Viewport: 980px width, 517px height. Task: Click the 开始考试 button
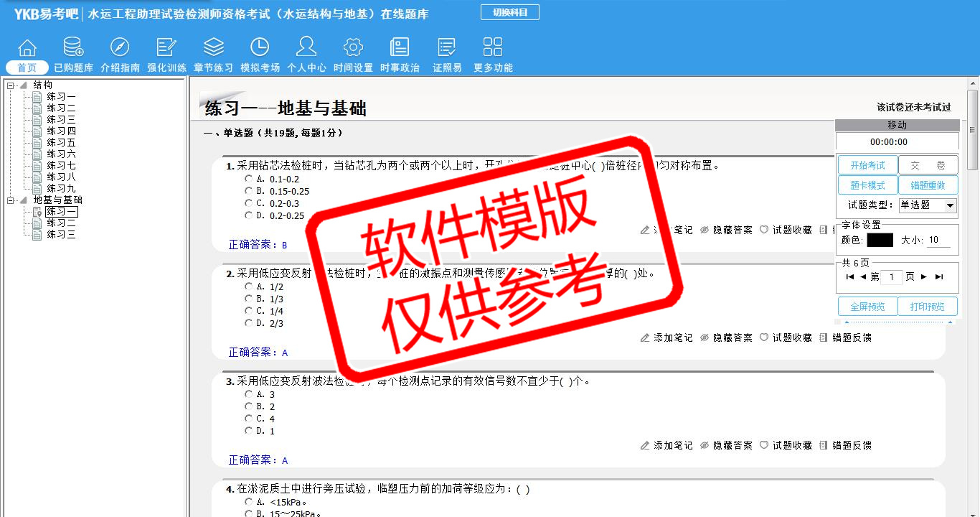[x=867, y=165]
